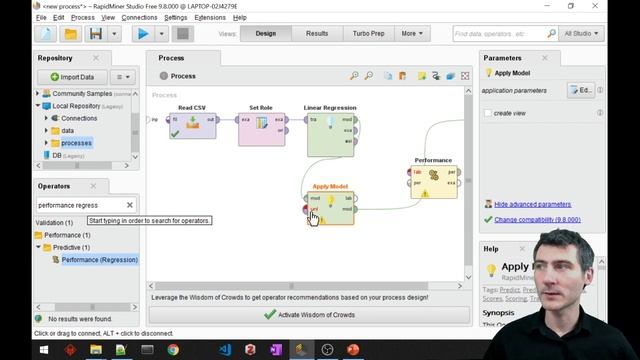Open the Connections menu
Screen dimensions: 640x360
click(x=139, y=18)
